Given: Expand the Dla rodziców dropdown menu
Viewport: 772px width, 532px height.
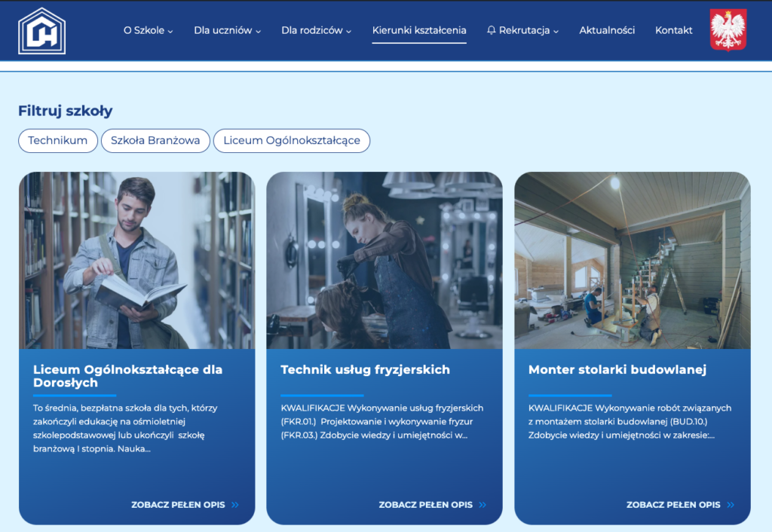Looking at the screenshot, I should 316,31.
